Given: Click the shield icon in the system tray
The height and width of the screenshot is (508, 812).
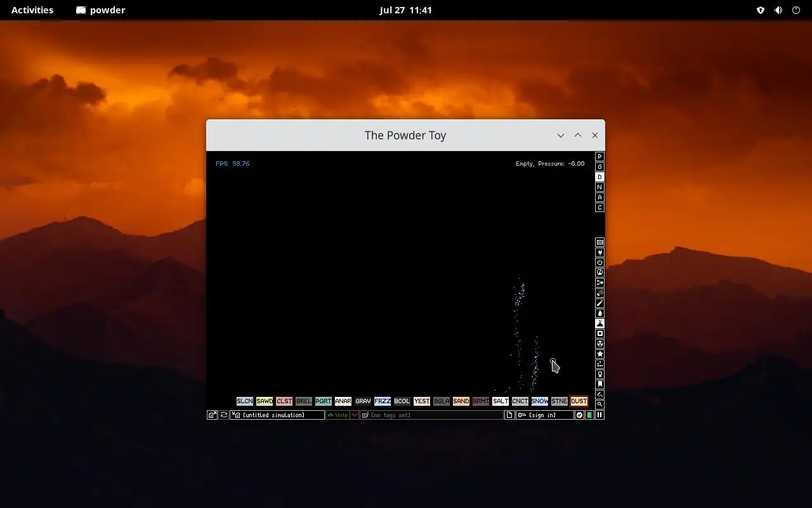Looking at the screenshot, I should click(x=761, y=10).
